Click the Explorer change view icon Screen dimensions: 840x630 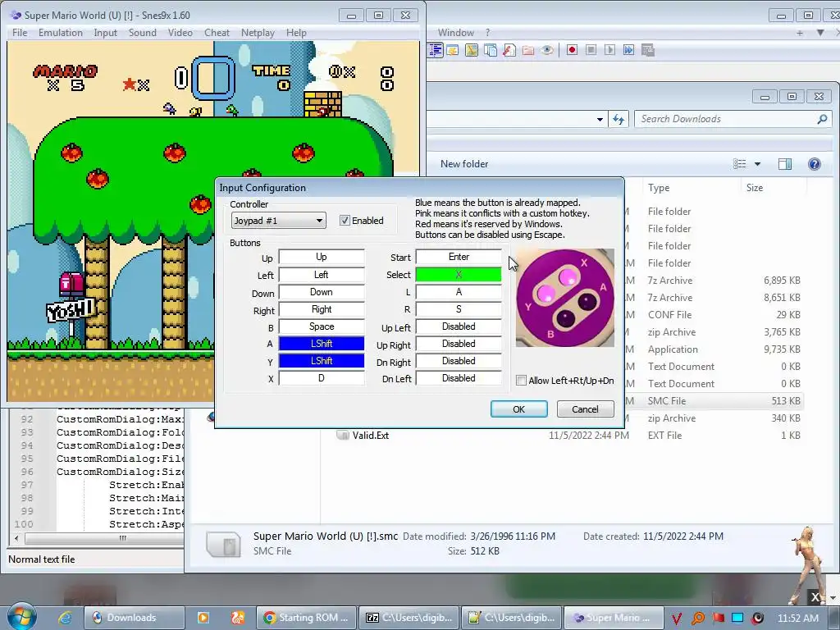[740, 164]
